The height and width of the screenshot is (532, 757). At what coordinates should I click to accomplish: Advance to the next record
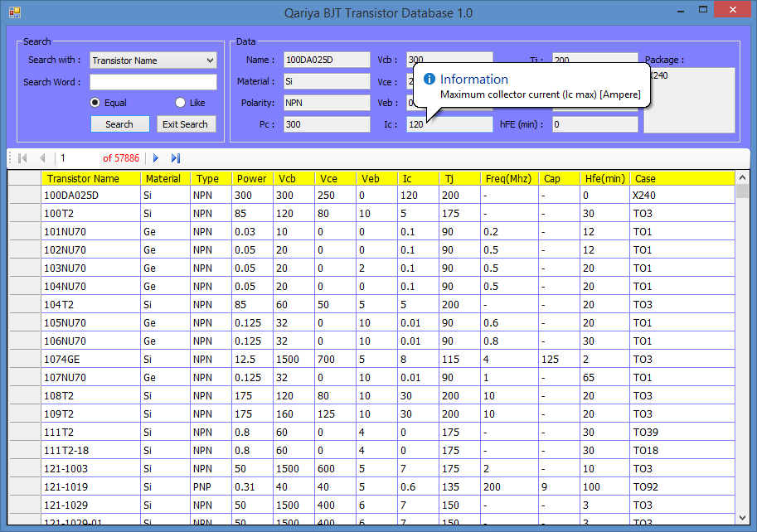click(156, 158)
